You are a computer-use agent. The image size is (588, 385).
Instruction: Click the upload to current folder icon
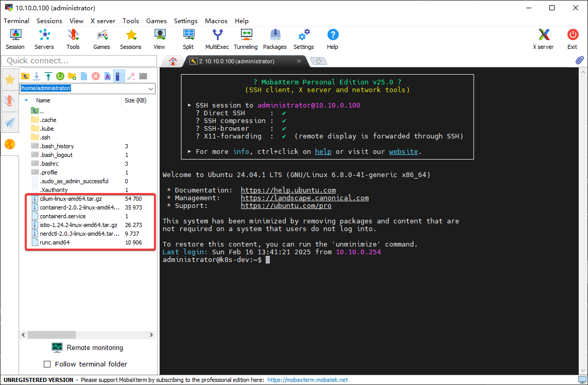(x=48, y=77)
